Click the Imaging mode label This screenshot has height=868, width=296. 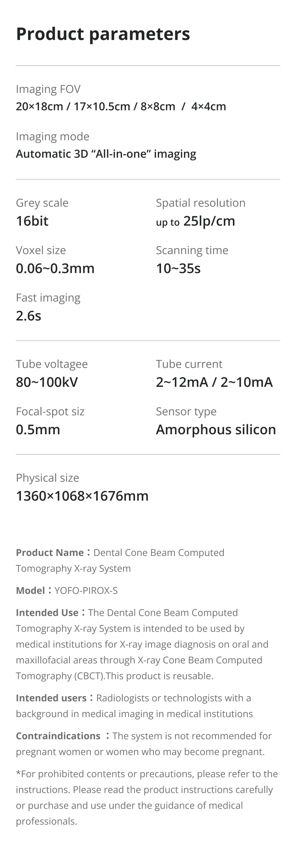coord(52,137)
